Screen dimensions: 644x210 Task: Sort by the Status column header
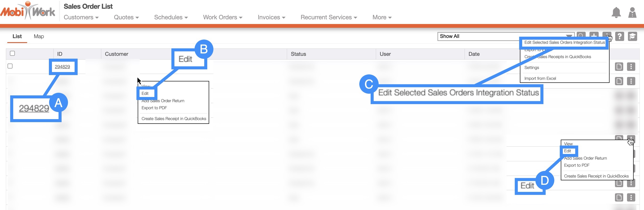pyautogui.click(x=298, y=54)
